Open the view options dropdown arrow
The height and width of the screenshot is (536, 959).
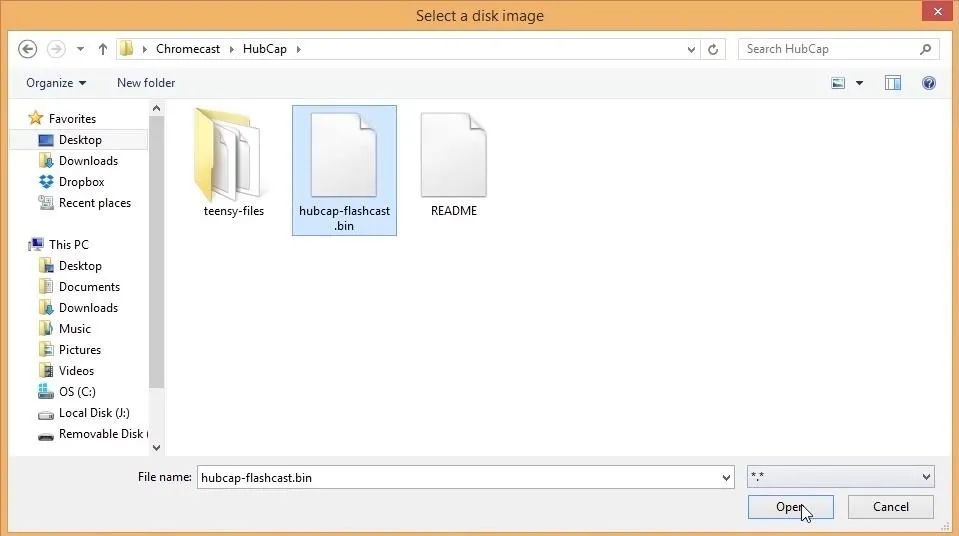tap(859, 83)
